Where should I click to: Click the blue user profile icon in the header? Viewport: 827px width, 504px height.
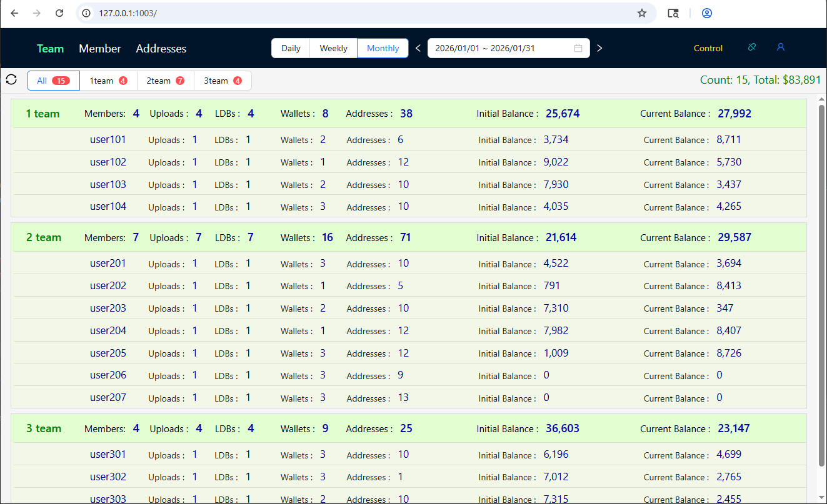780,47
